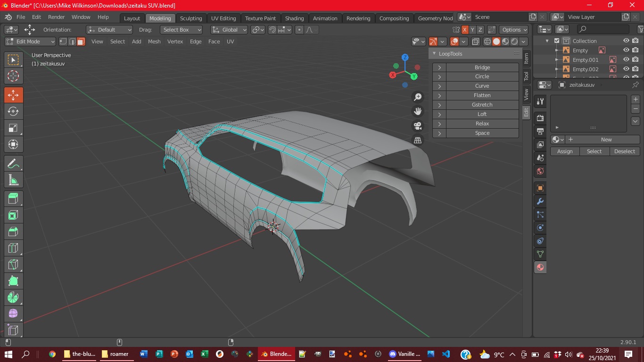Switch to the Sculpting workspace tab
This screenshot has width=644, height=362.
[x=191, y=18]
